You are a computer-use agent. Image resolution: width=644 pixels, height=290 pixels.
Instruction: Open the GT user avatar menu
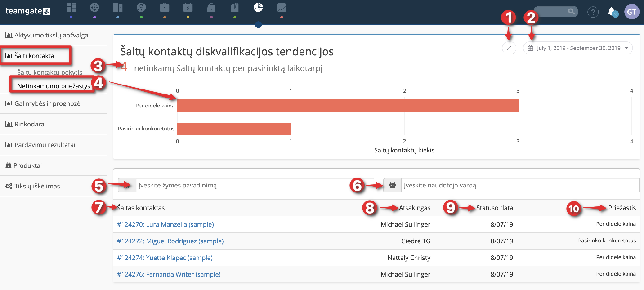(631, 12)
